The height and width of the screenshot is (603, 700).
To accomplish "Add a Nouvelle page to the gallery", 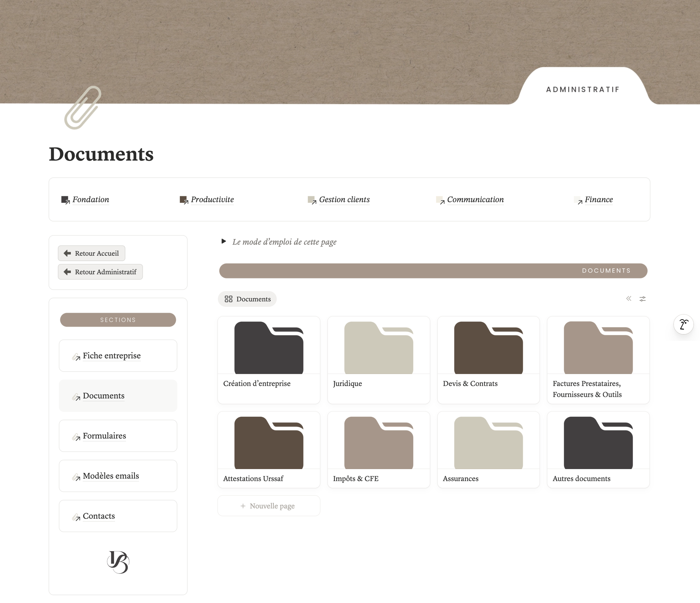I will tap(269, 506).
